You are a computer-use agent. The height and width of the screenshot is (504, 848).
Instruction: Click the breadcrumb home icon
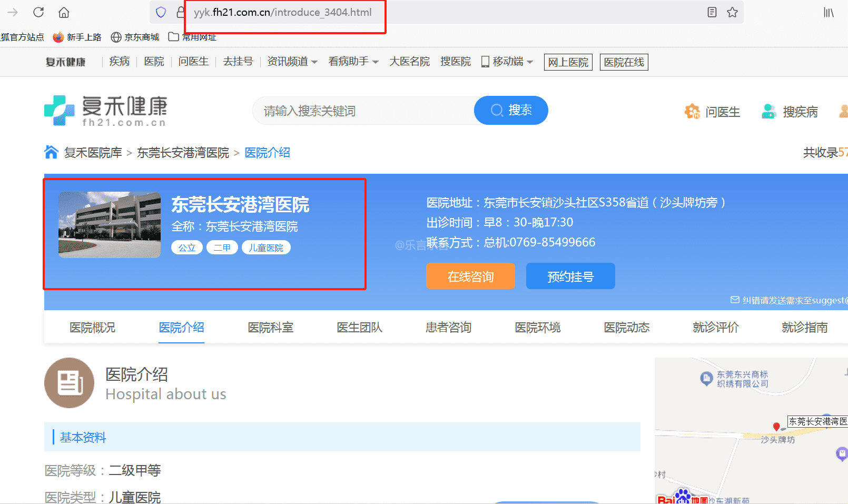pyautogui.click(x=51, y=152)
